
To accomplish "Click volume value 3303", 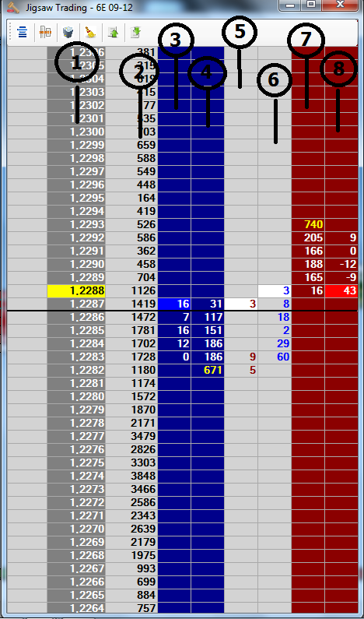I will pos(131,462).
